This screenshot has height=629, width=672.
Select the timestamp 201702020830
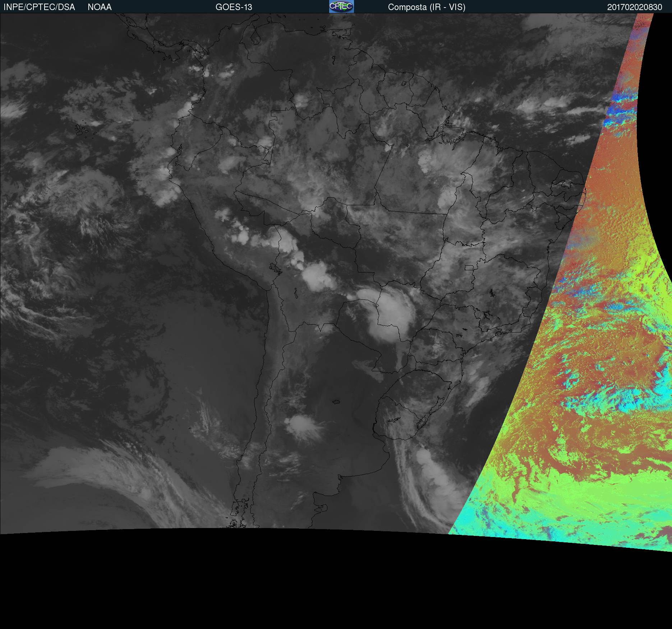[x=635, y=7]
